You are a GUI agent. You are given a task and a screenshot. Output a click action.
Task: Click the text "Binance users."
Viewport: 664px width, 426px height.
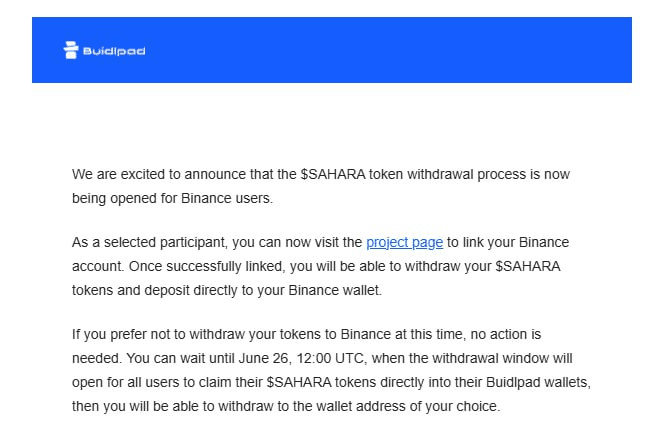tap(227, 199)
